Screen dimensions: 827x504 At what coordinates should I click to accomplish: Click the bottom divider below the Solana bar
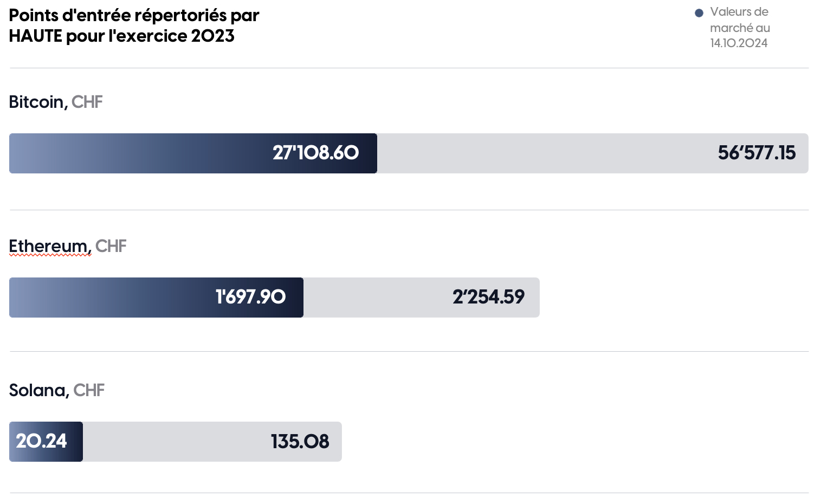pyautogui.click(x=409, y=493)
